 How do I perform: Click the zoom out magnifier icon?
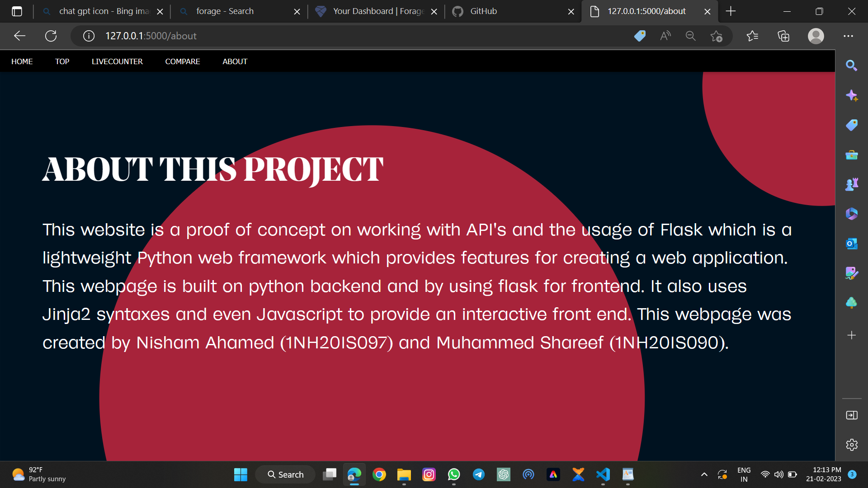(x=690, y=36)
